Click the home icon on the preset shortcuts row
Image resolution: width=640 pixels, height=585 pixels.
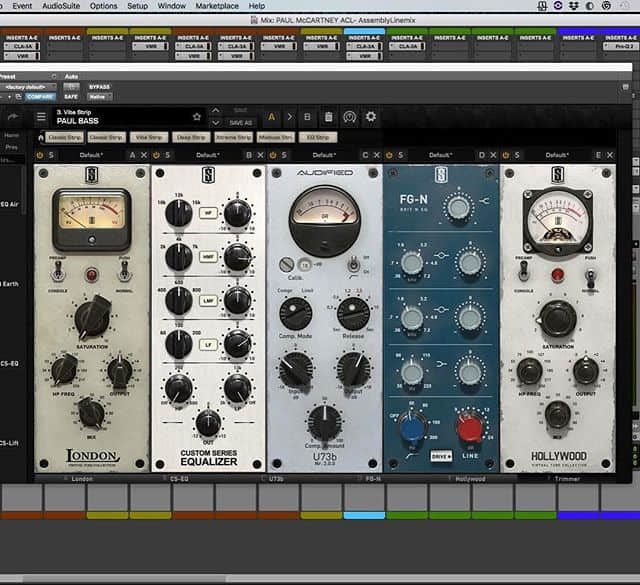tap(40, 138)
